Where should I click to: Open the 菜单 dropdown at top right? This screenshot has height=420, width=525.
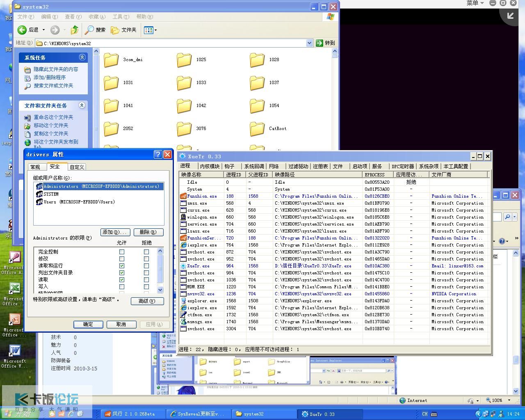click(x=475, y=3)
